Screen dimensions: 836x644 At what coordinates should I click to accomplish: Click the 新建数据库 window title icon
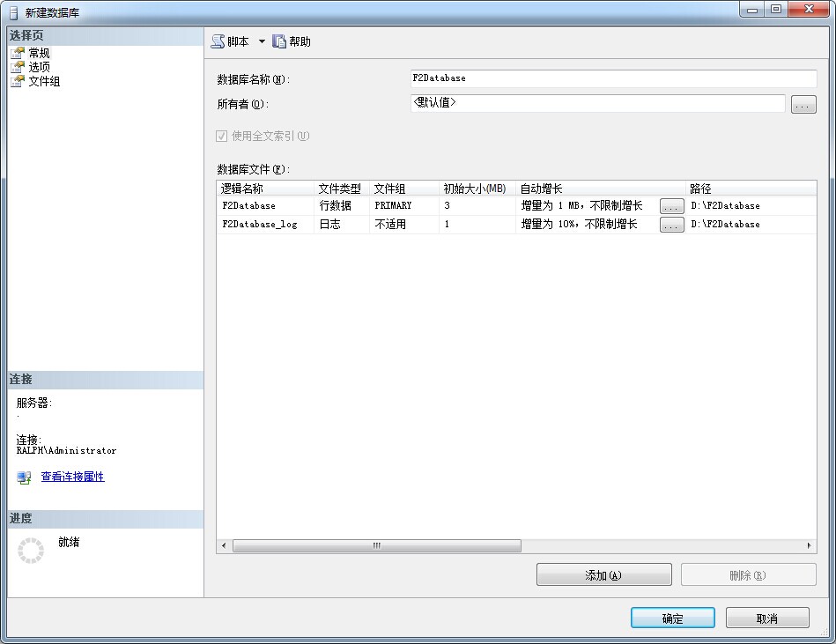point(13,12)
